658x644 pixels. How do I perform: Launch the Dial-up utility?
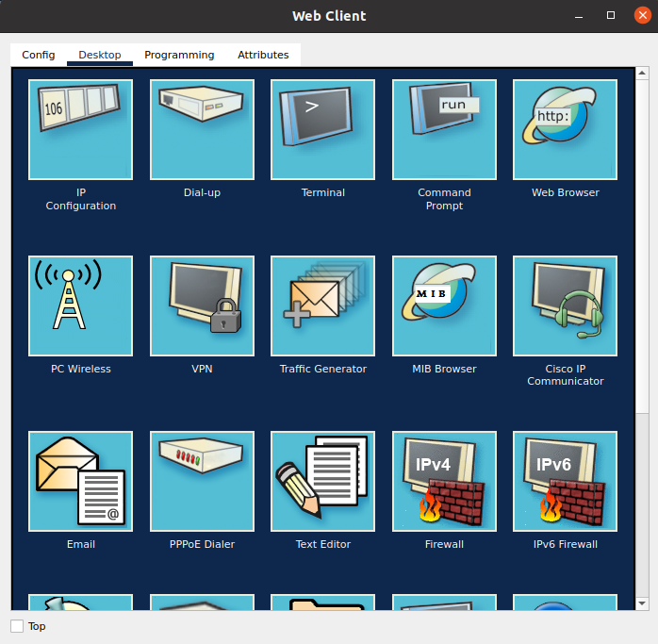[x=202, y=129]
